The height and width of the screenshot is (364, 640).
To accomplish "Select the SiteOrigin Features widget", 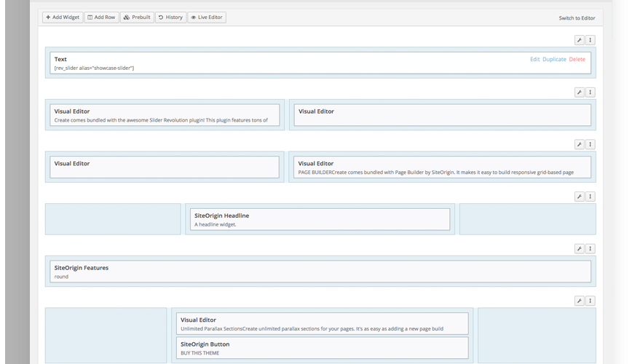I will (320, 272).
